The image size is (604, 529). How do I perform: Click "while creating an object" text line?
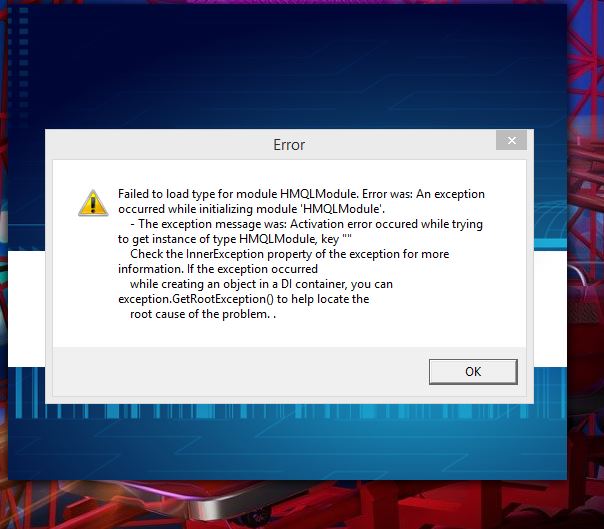[x=261, y=284]
